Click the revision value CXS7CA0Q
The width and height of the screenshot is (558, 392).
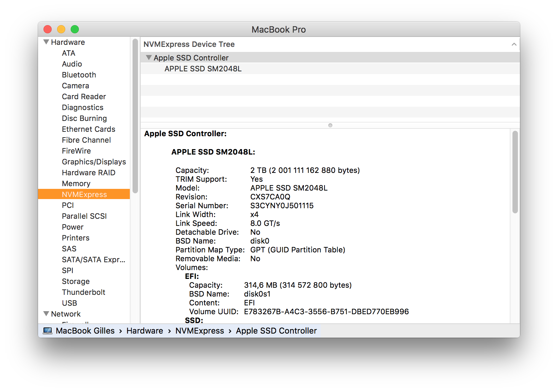tap(270, 197)
